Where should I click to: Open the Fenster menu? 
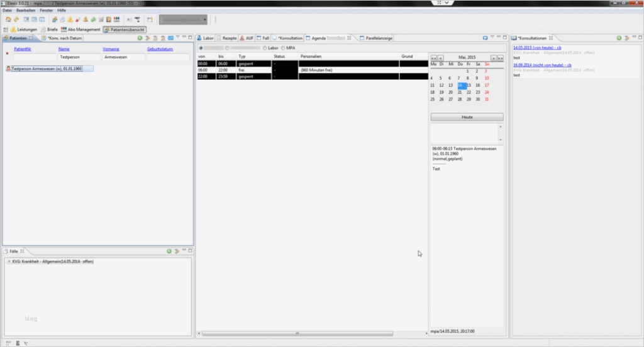pyautogui.click(x=47, y=10)
